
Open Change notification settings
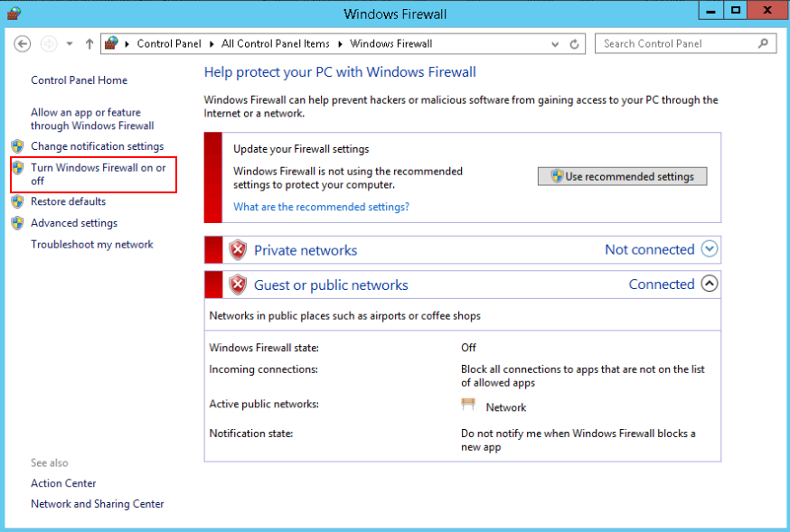pyautogui.click(x=98, y=146)
